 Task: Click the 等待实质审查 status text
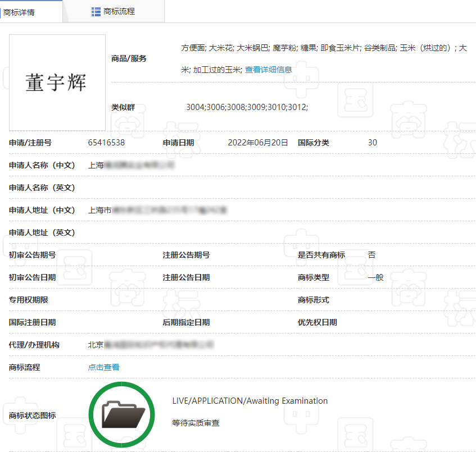[x=196, y=423]
